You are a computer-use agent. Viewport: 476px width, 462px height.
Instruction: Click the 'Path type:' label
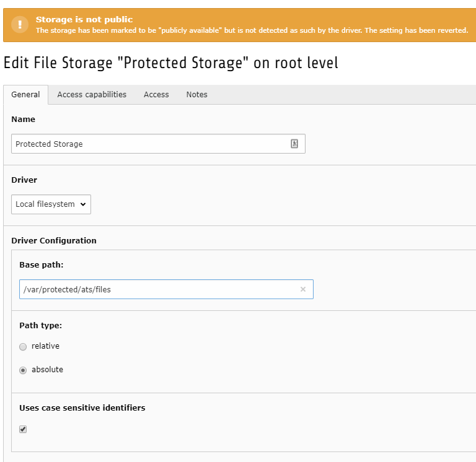tap(40, 325)
